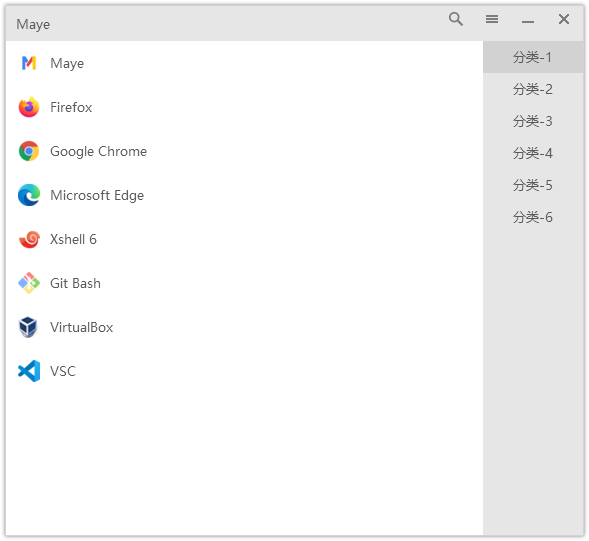Open the search magnifier icon
This screenshot has width=589, height=541.
[456, 19]
